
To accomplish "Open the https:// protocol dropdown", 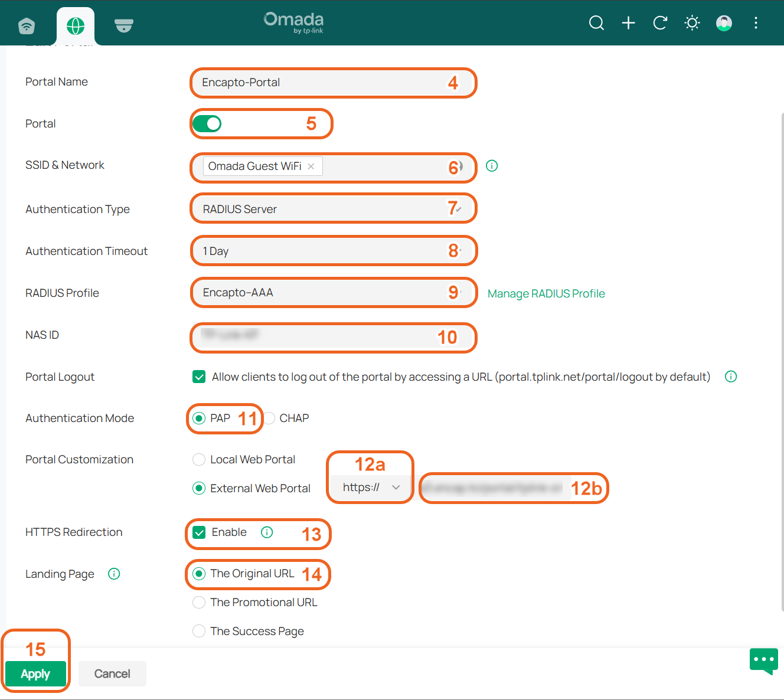I will 371,488.
